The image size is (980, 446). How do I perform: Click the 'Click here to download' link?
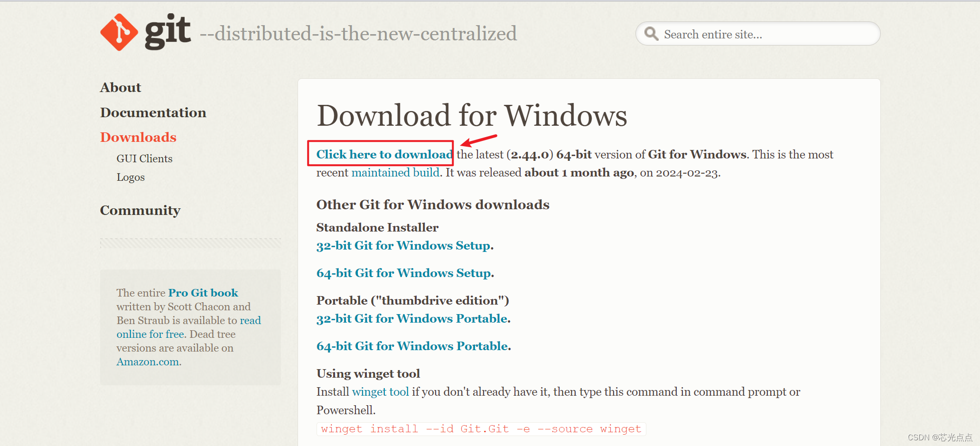coord(384,154)
